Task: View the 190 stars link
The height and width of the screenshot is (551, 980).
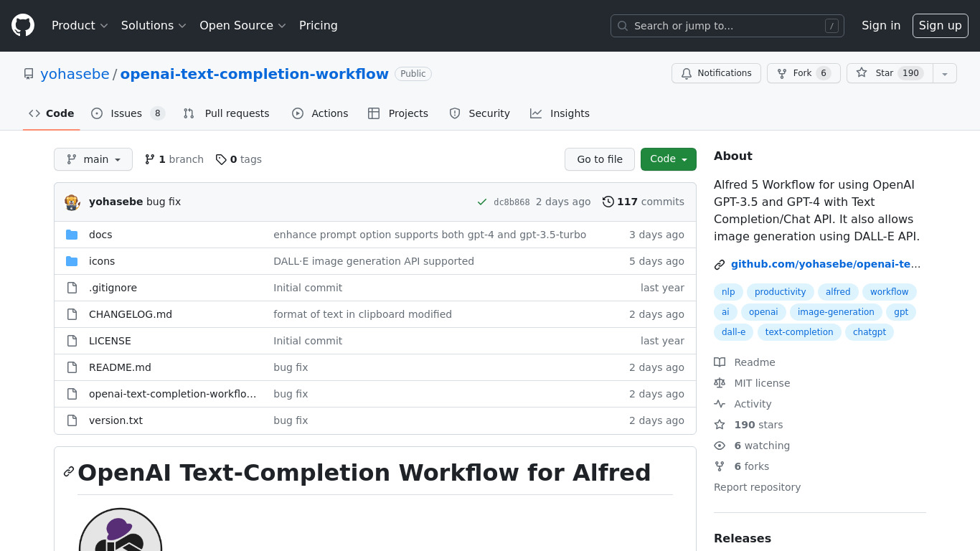Action: (748, 425)
